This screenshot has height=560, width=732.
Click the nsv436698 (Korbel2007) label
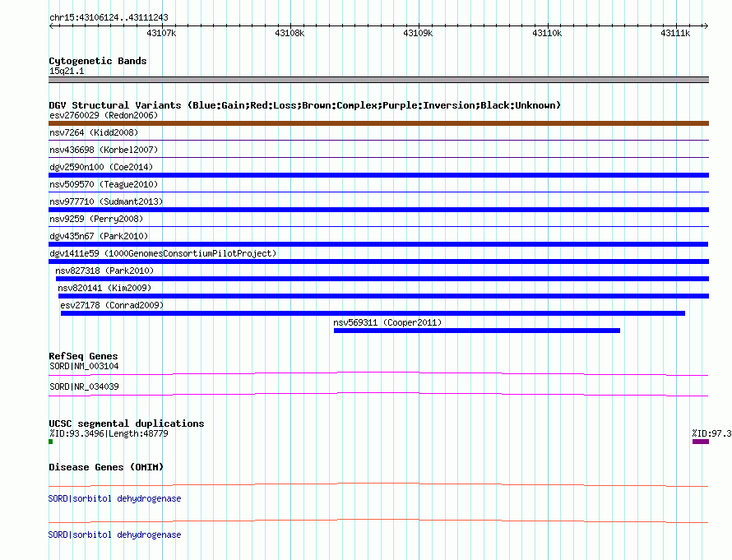(104, 150)
